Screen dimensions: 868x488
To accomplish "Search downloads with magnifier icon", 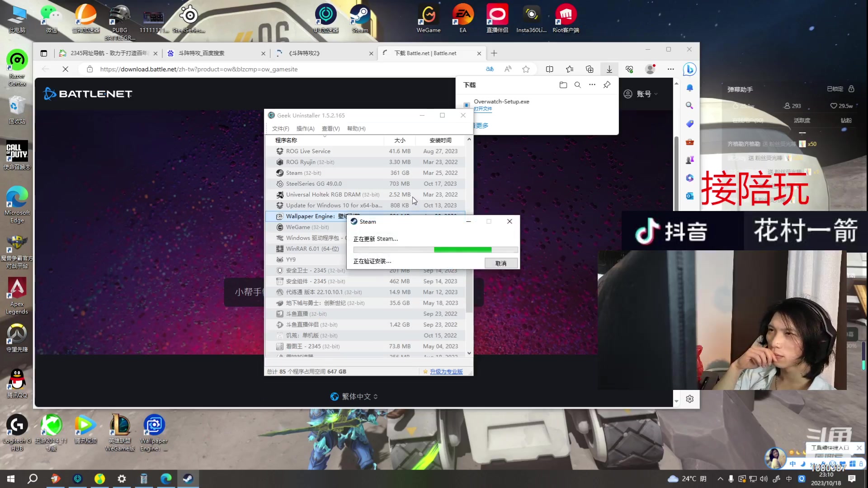I will tap(577, 85).
